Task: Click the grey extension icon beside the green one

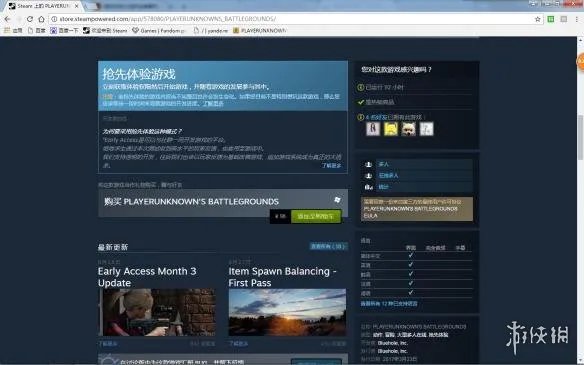Action: point(564,19)
